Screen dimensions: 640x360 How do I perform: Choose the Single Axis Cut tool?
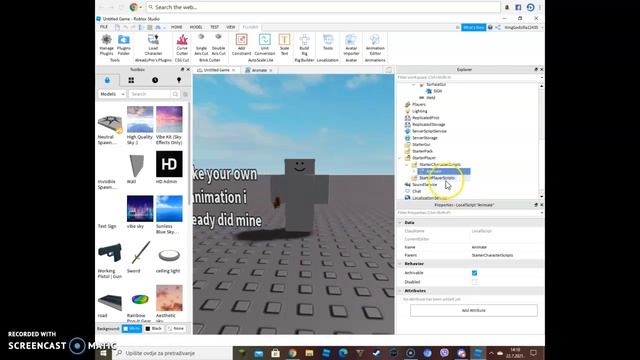tap(201, 45)
